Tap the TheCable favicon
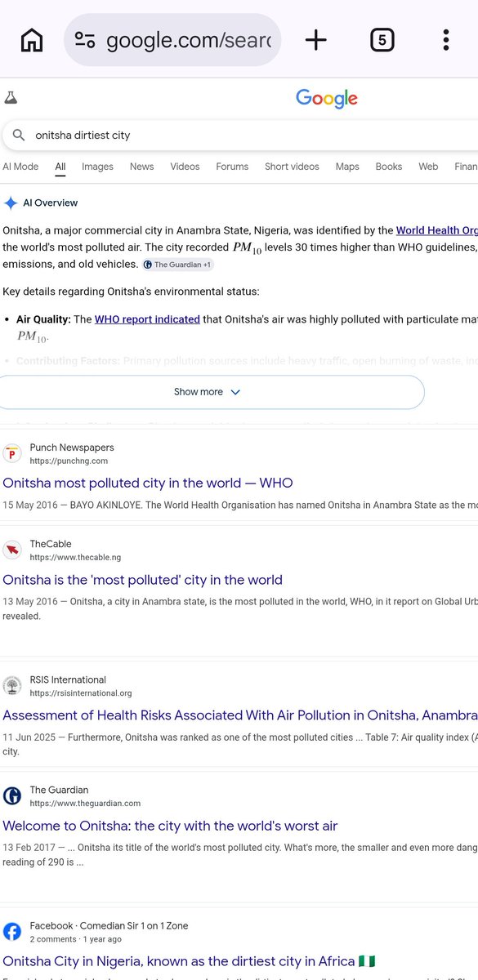This screenshot has width=478, height=980. click(x=12, y=550)
